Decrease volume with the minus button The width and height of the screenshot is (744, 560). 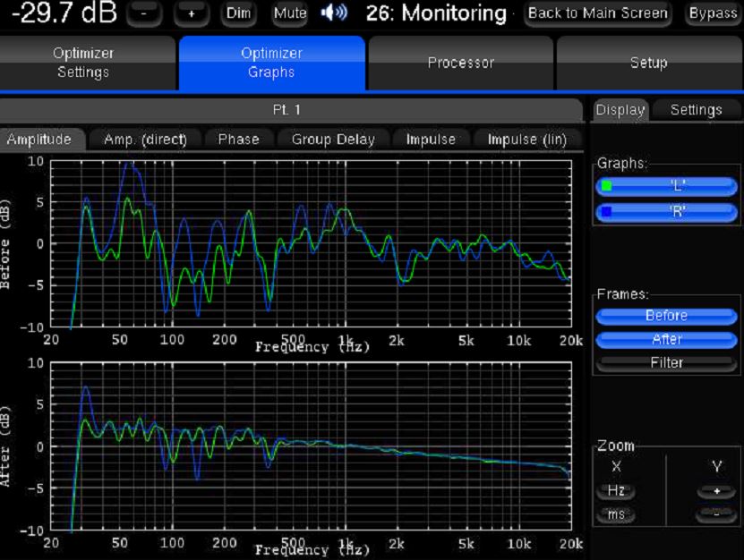click(146, 13)
